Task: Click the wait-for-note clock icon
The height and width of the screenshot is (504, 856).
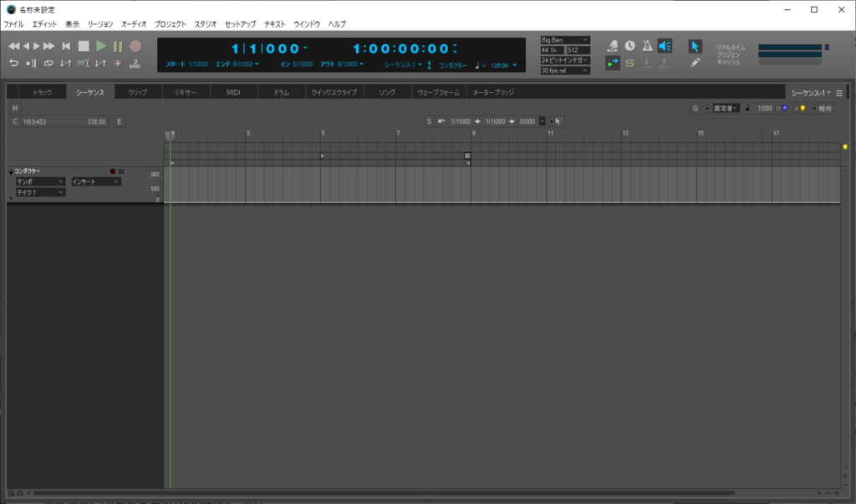Action: pyautogui.click(x=629, y=46)
